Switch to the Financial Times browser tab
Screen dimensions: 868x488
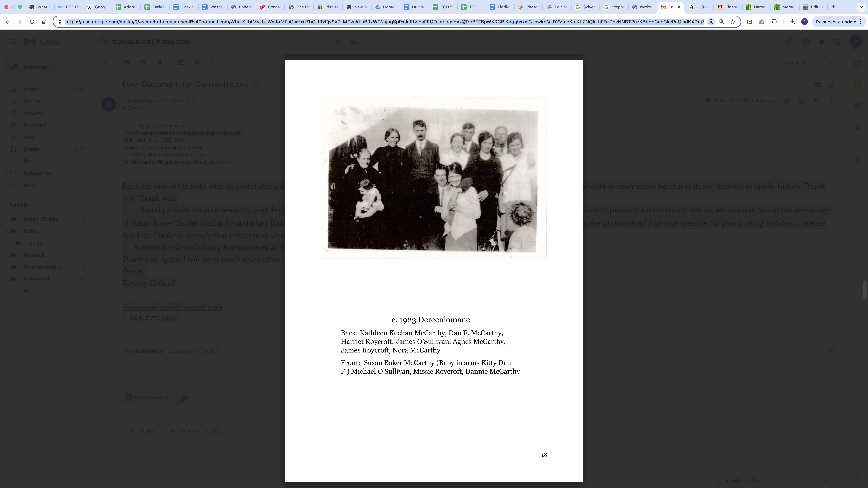click(x=727, y=7)
